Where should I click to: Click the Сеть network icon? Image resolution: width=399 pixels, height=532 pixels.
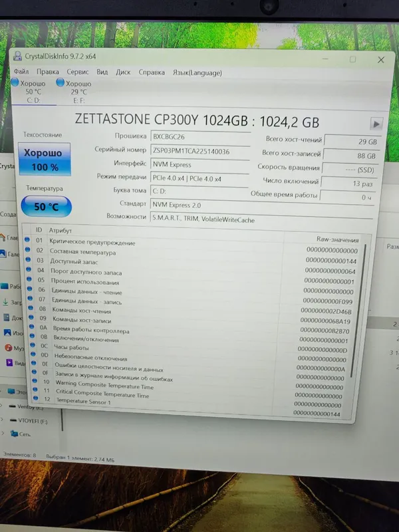(14, 434)
